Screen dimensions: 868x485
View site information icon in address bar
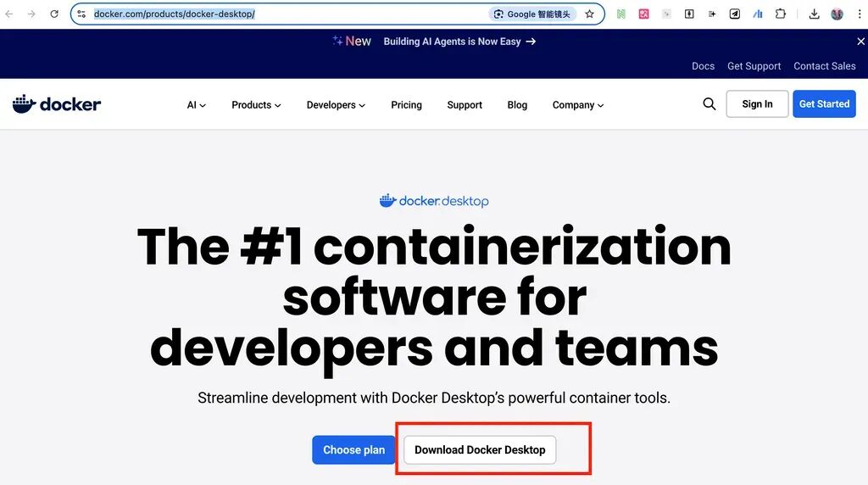[x=81, y=14]
